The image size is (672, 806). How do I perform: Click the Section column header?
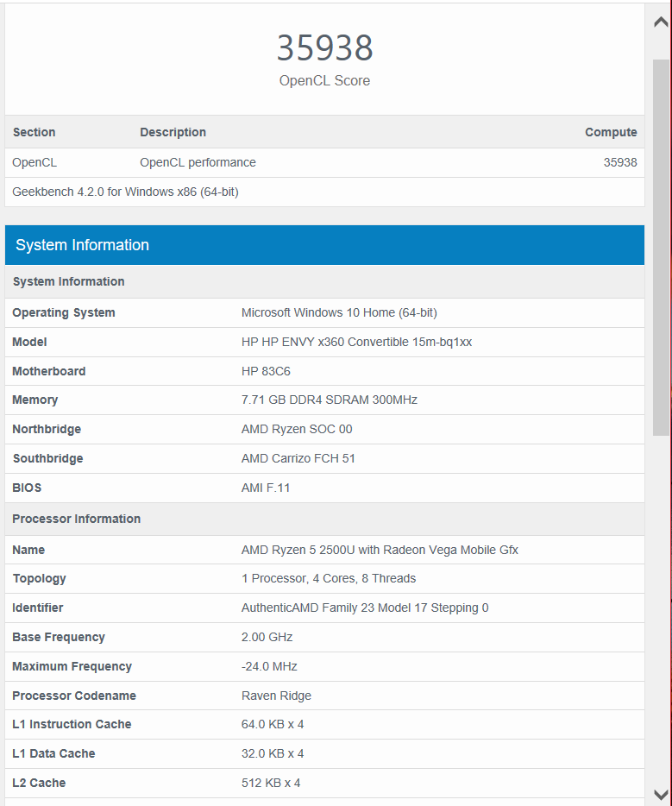(x=34, y=132)
